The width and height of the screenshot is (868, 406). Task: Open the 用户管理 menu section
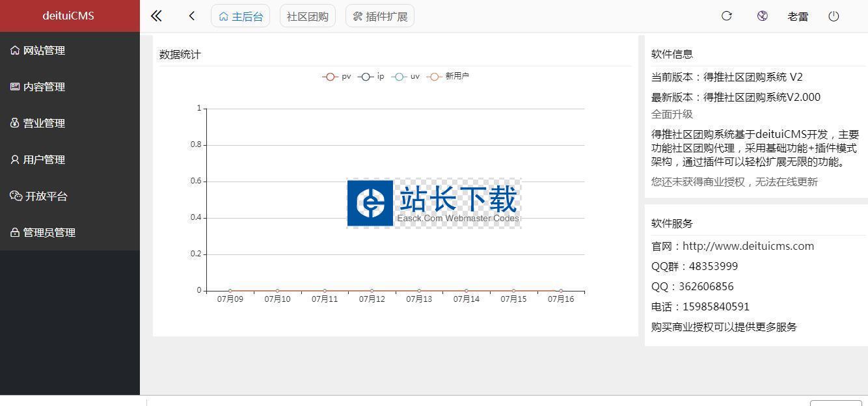click(x=44, y=160)
